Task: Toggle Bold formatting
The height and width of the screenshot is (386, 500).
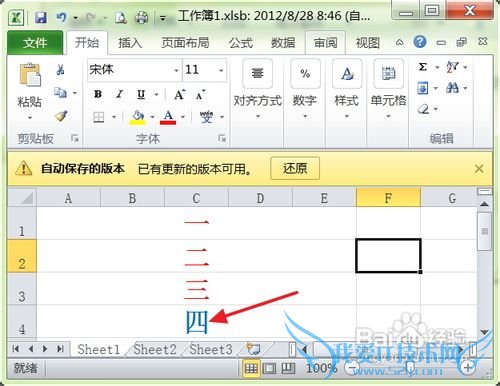Action: click(x=98, y=94)
